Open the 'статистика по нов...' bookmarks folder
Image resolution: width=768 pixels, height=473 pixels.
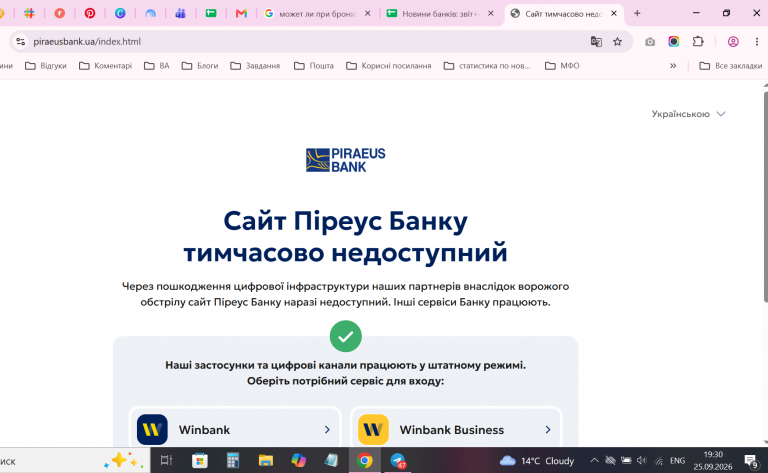[x=487, y=66]
